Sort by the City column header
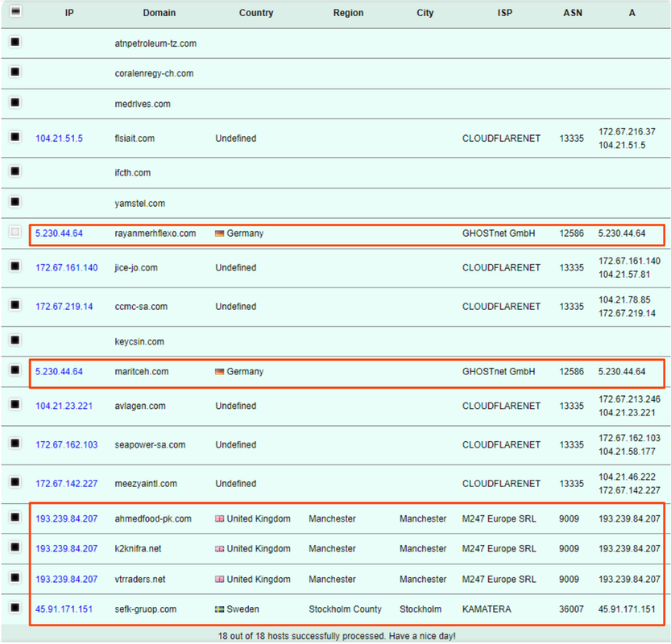 425,13
